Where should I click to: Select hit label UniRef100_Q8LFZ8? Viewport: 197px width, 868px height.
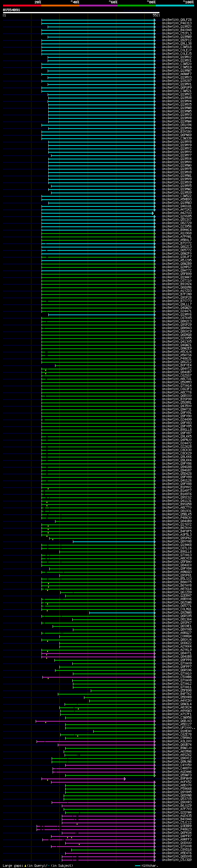point(177,20)
